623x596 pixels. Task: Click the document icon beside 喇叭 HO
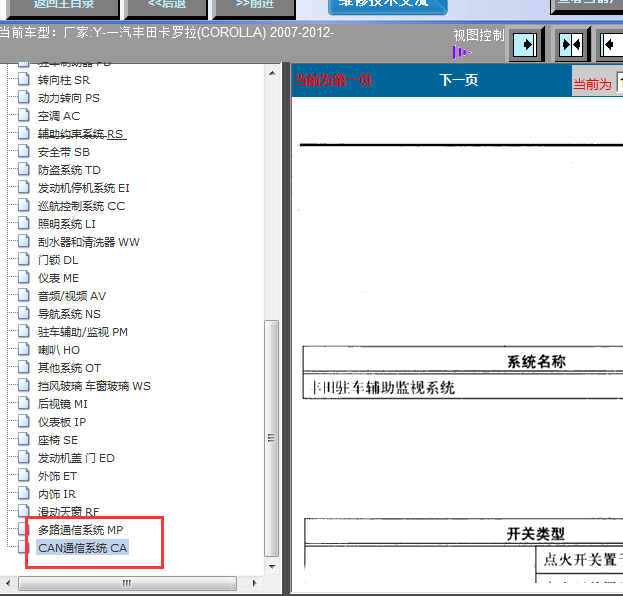point(24,349)
